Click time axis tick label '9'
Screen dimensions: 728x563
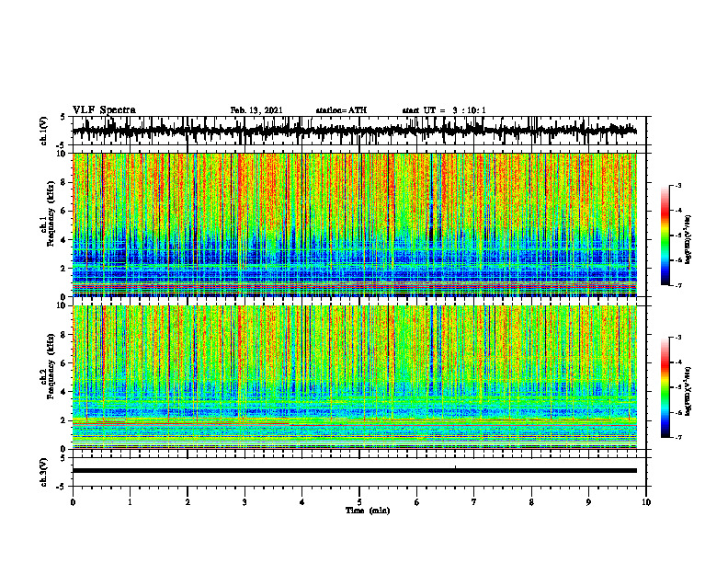(x=588, y=502)
